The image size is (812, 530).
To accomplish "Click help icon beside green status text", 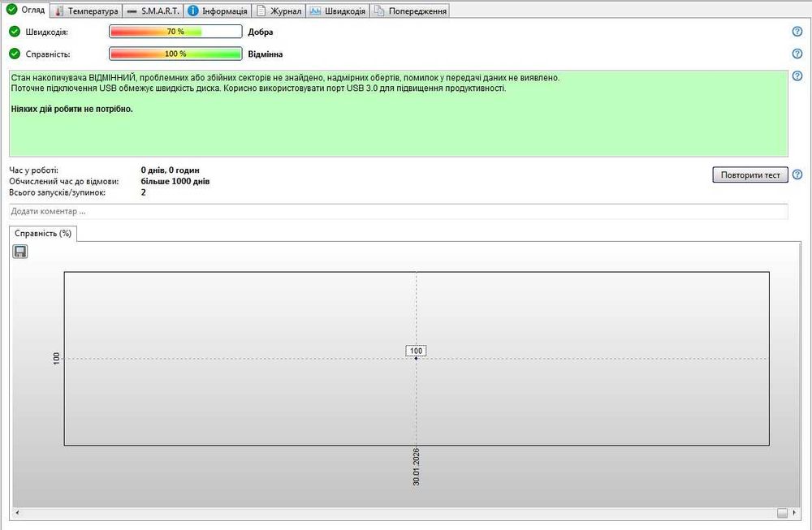I will tap(797, 76).
